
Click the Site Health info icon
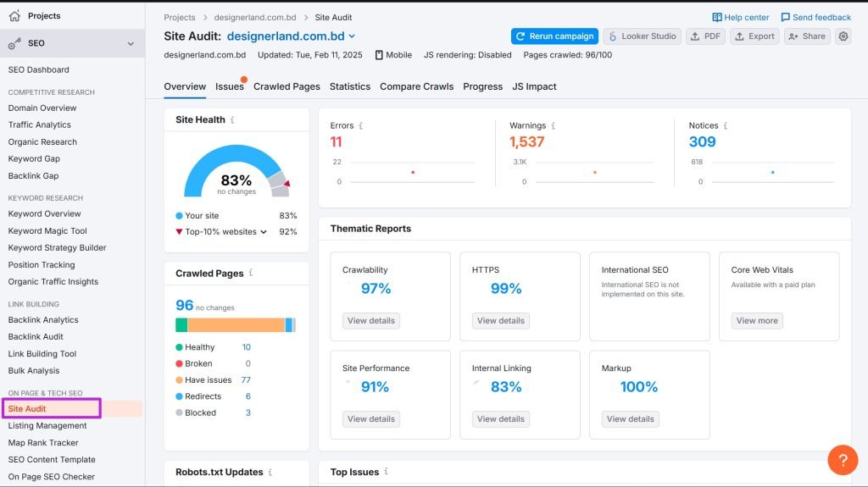pos(232,120)
